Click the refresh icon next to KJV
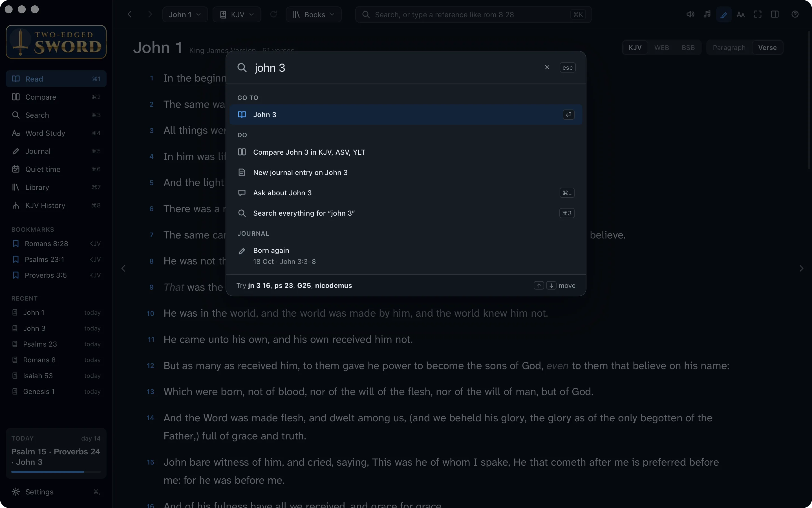812x508 pixels. click(273, 14)
